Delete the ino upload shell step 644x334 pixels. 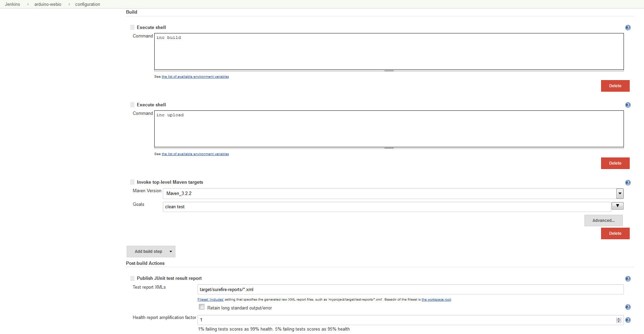click(615, 163)
